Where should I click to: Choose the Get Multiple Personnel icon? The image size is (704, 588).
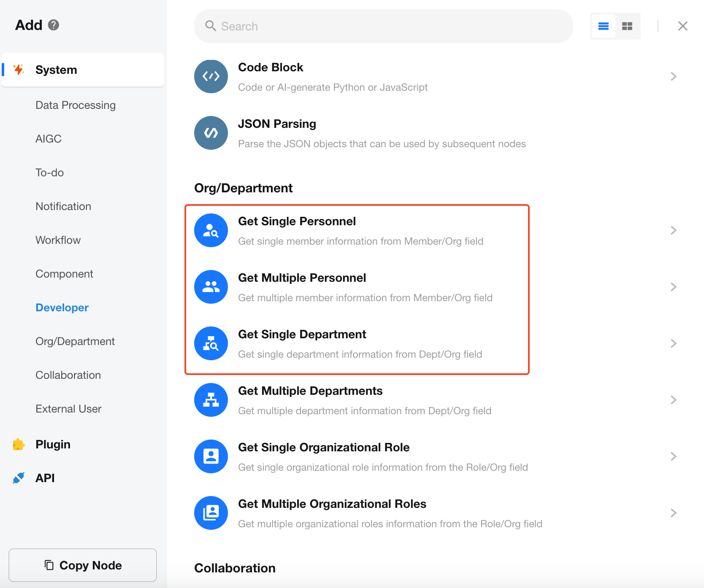pyautogui.click(x=211, y=287)
